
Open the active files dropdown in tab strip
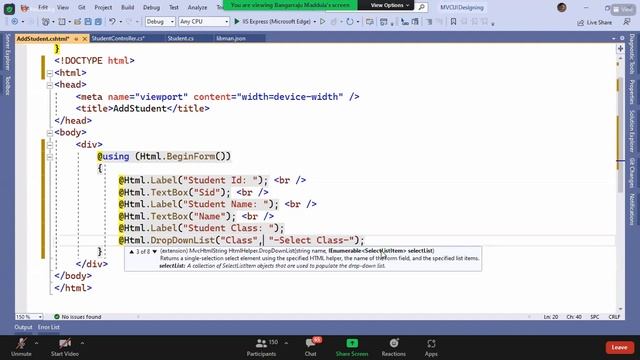[x=613, y=38]
